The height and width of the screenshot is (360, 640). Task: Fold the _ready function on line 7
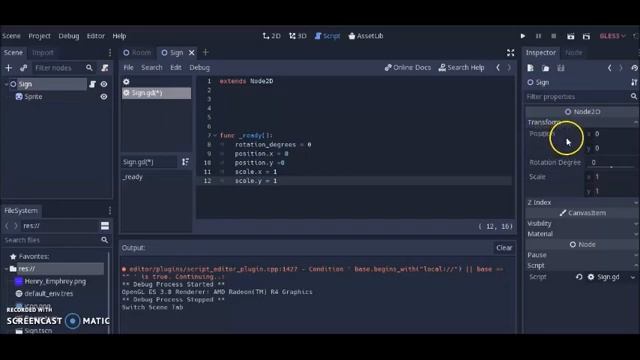(216, 135)
